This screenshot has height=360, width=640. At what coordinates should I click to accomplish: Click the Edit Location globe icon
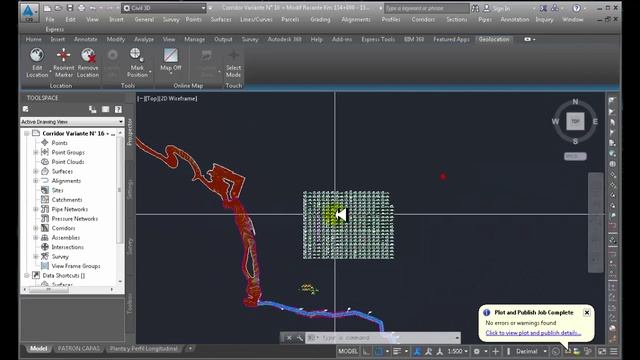coord(37,55)
